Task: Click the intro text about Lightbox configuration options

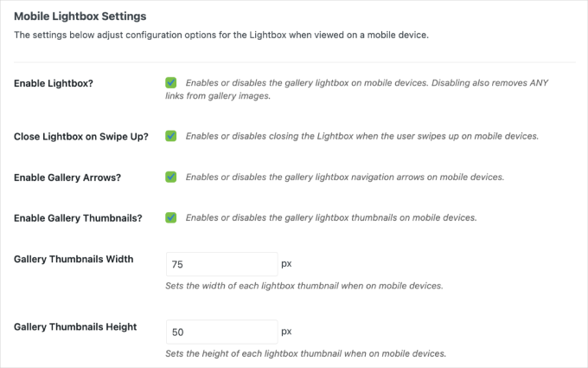Action: click(220, 35)
